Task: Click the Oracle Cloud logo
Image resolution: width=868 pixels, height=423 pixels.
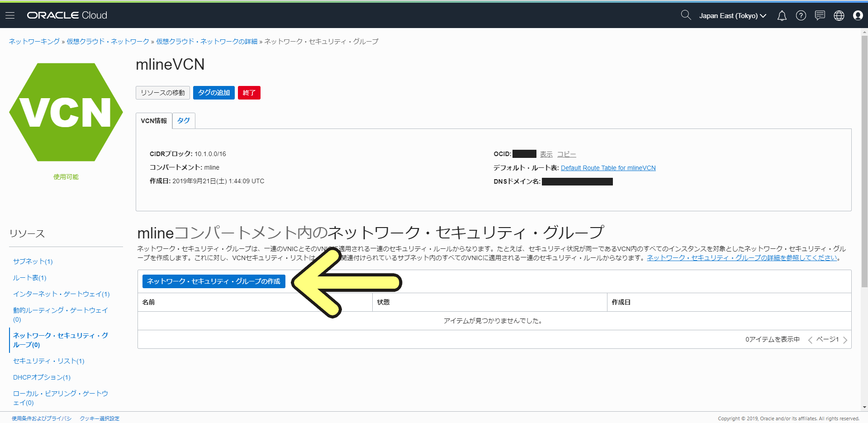Action: 67,15
